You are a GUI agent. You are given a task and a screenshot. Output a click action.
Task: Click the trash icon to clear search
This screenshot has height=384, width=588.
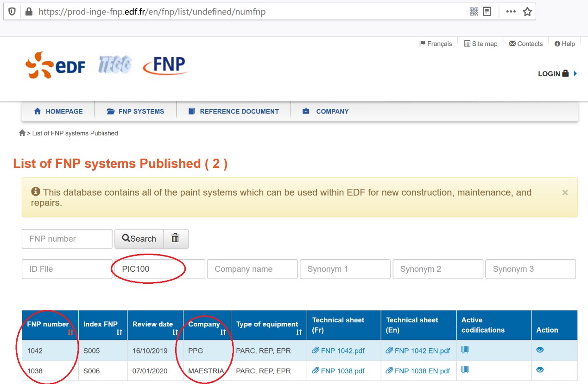point(175,238)
